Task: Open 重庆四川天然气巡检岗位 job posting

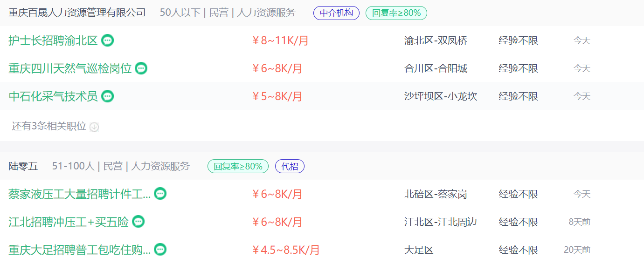Action: click(x=70, y=68)
